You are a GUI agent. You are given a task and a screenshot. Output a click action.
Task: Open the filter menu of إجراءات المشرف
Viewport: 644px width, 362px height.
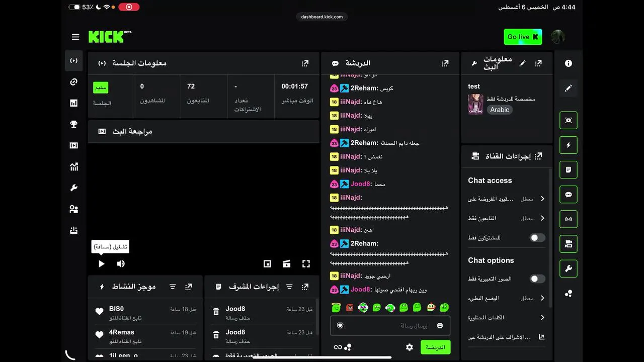[x=289, y=287]
